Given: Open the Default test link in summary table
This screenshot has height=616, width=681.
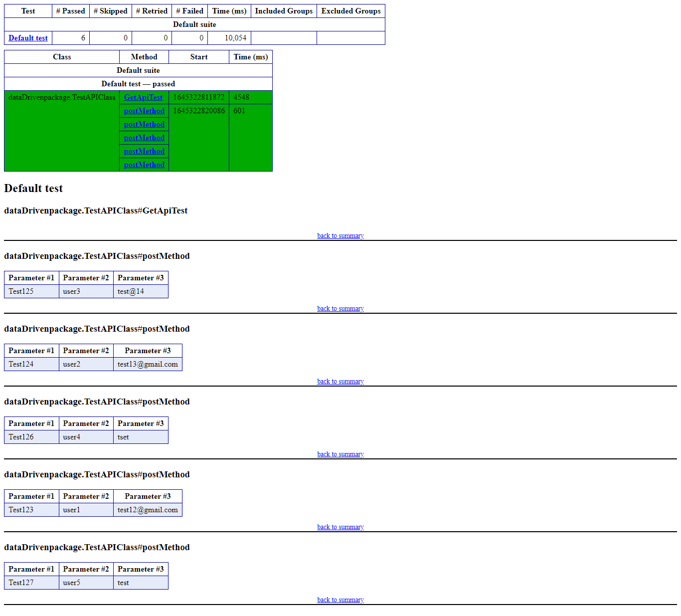Looking at the screenshot, I should [28, 38].
